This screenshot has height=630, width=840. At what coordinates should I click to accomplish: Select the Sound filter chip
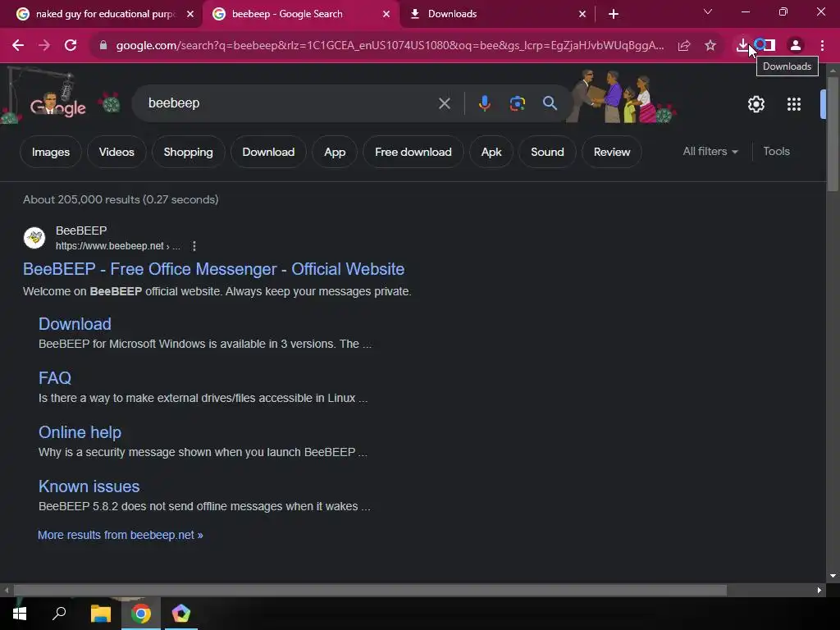(x=547, y=152)
